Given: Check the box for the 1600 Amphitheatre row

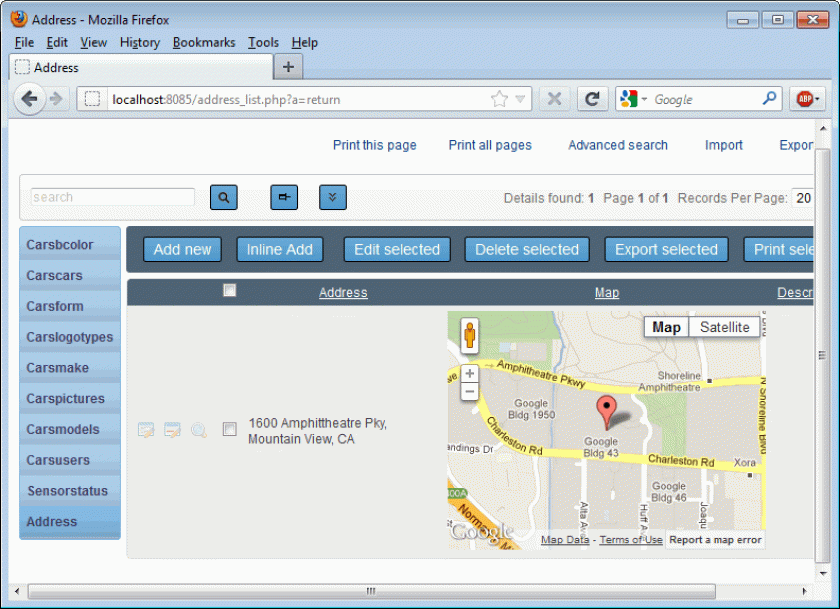Looking at the screenshot, I should coord(229,429).
